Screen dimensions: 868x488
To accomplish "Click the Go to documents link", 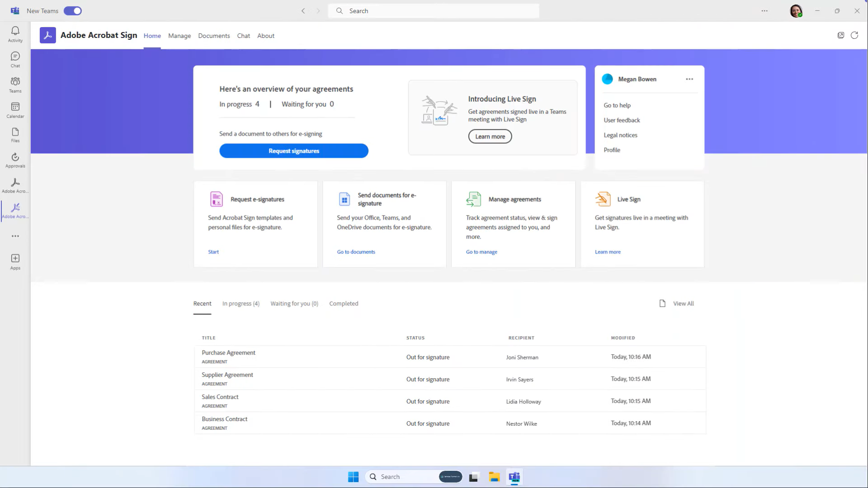I will tap(356, 252).
